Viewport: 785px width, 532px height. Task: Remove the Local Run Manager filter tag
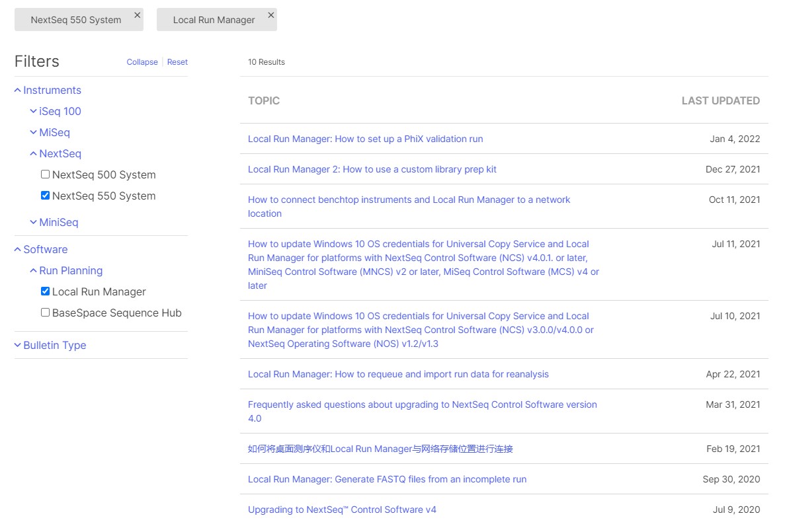click(x=270, y=15)
